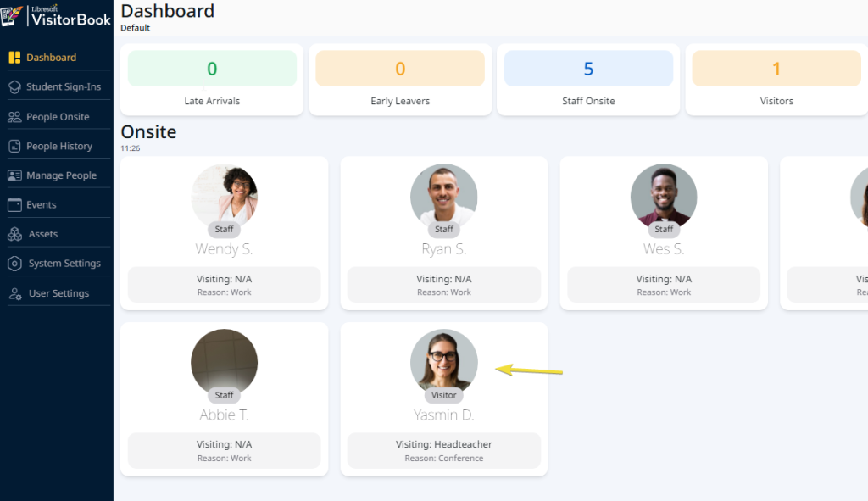Click the Student Sign-Ins graduation cap icon
Image resolution: width=868 pixels, height=501 pixels.
tap(14, 86)
